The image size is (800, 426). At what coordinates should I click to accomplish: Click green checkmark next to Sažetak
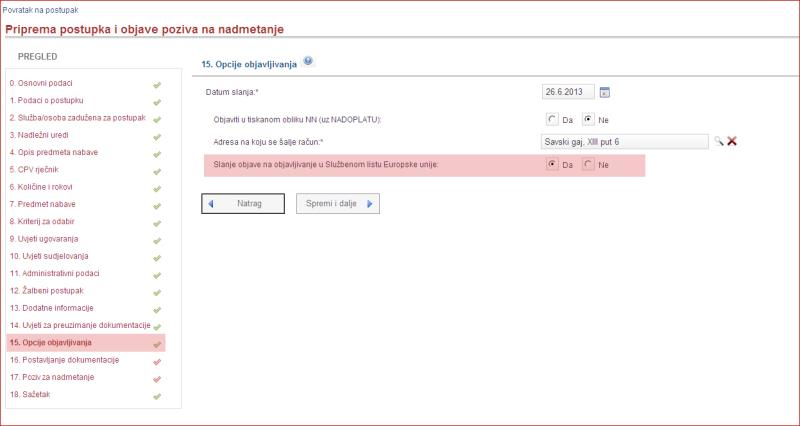pyautogui.click(x=156, y=396)
